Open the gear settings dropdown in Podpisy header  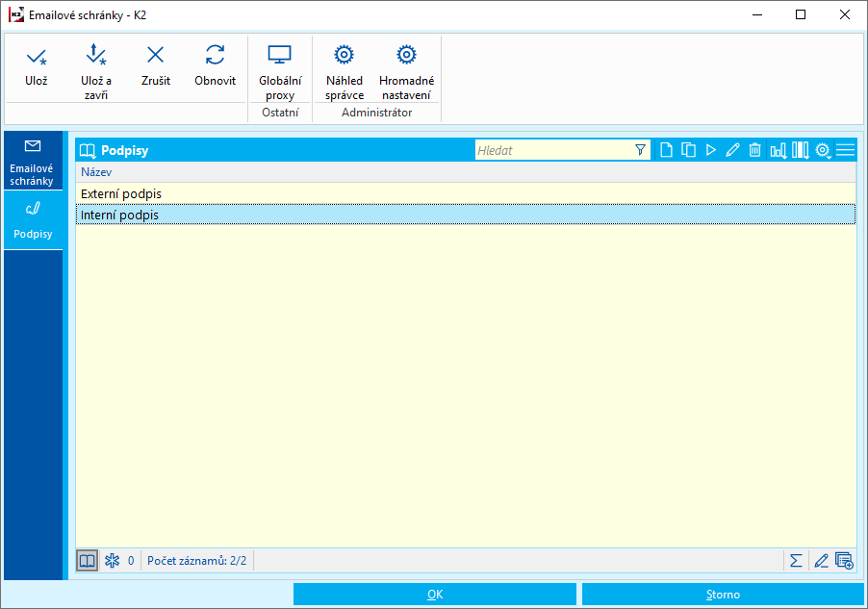(x=823, y=150)
